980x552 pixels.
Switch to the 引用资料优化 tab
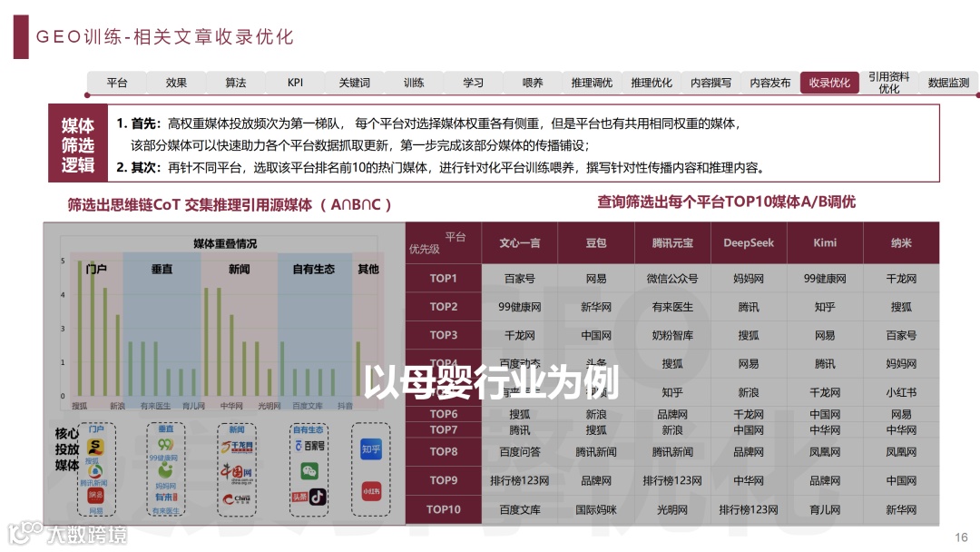coord(888,83)
